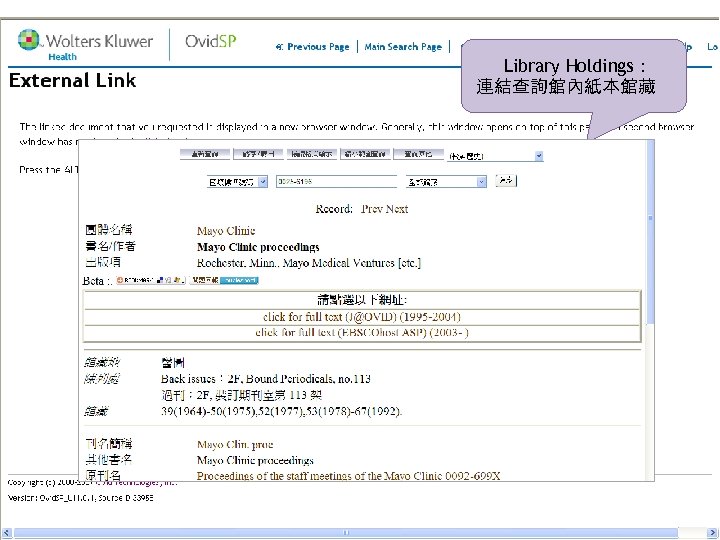720x540 pixels.
Task: Open the dropdown right of the search field
Action: tap(446, 182)
